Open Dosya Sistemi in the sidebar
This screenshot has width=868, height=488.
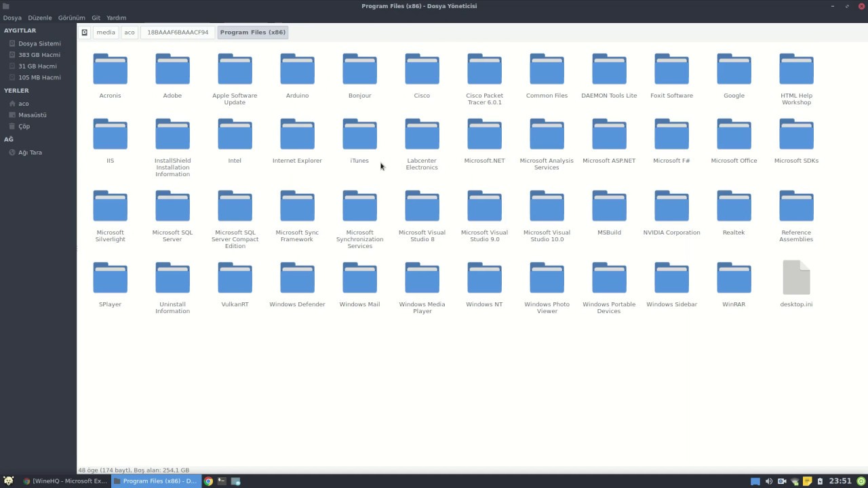39,43
